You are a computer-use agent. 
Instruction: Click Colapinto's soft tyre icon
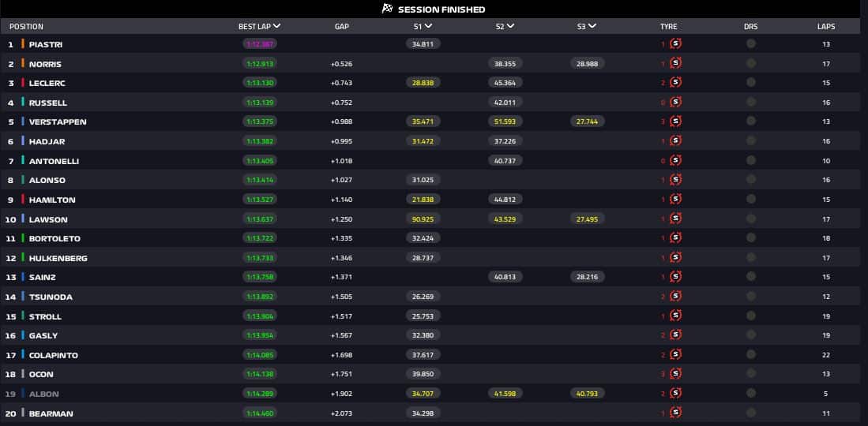pos(675,354)
